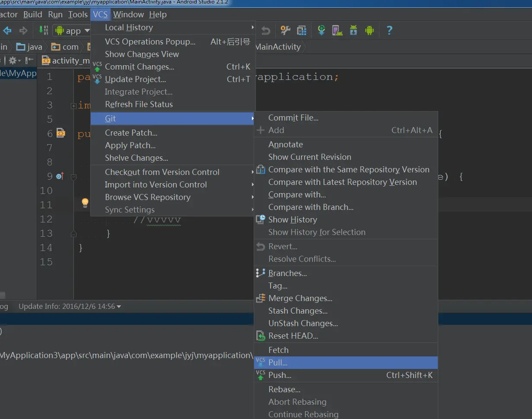
Task: Open the SDK Manager android download icon
Action: point(354,30)
